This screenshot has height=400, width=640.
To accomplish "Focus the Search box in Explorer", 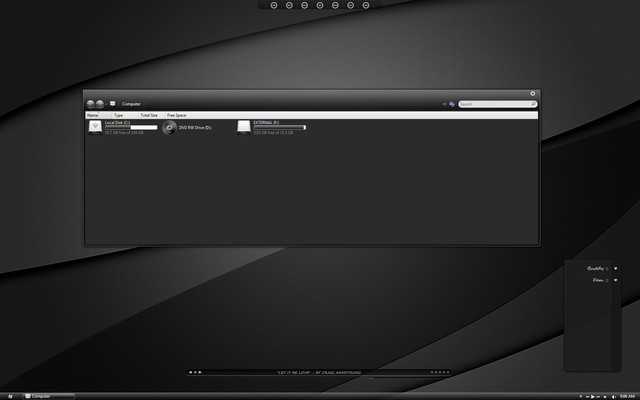I will pos(498,104).
